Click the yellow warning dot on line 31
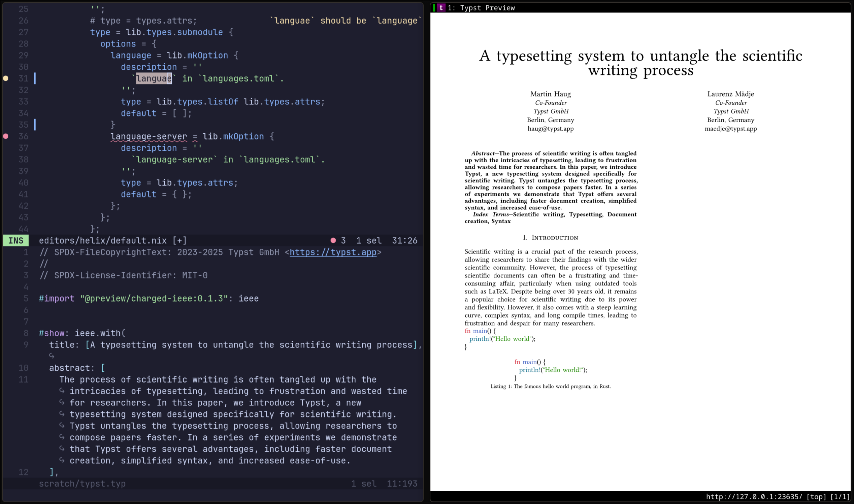 click(x=6, y=78)
